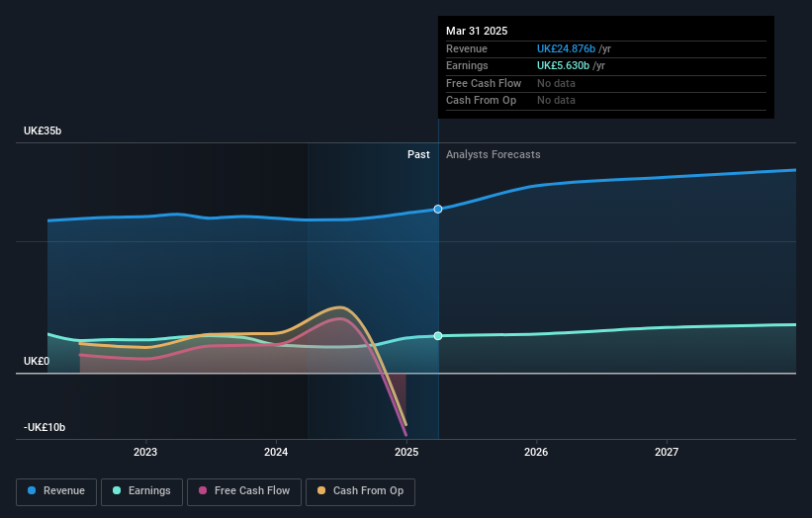Click the 'Analysts Forecasts' label
This screenshot has height=518, width=812.
click(493, 155)
